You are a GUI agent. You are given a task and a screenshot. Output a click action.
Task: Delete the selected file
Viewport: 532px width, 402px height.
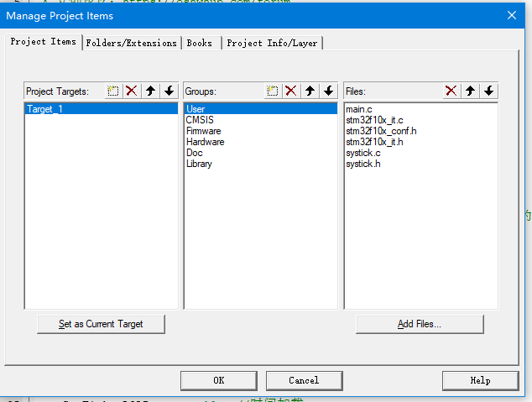[451, 91]
